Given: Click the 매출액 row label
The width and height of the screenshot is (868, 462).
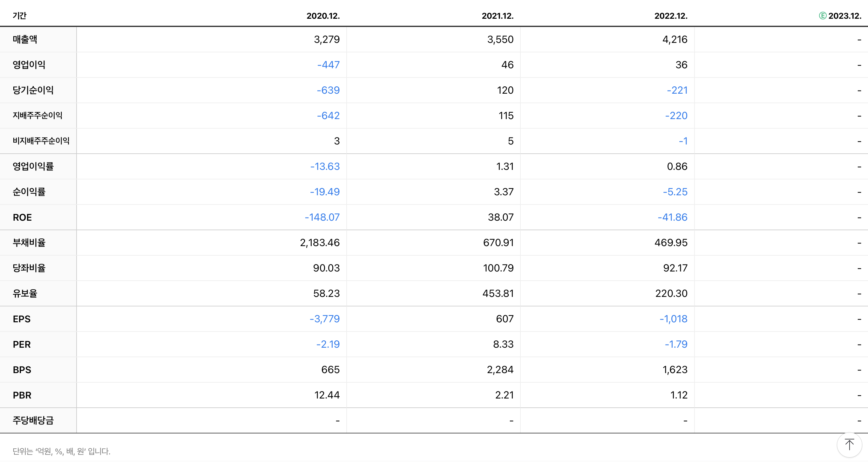Looking at the screenshot, I should pyautogui.click(x=25, y=39).
